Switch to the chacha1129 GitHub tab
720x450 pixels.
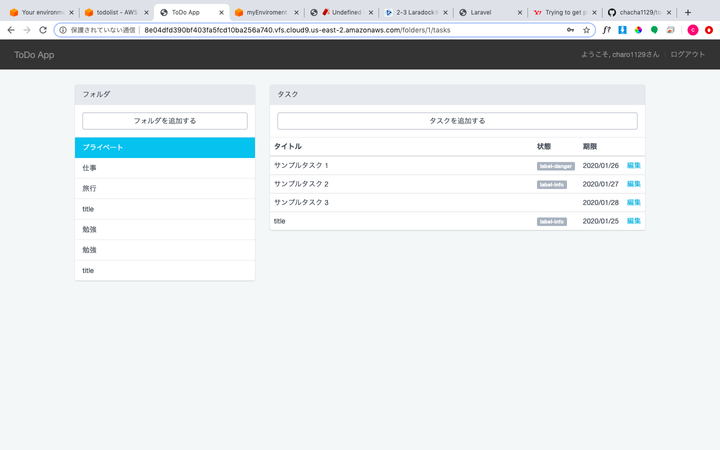641,12
